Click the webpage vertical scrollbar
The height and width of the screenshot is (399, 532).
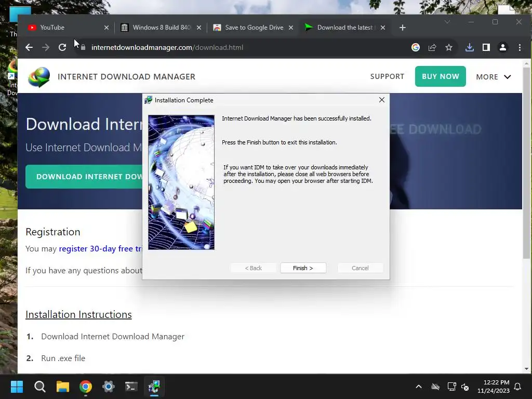coord(526,163)
